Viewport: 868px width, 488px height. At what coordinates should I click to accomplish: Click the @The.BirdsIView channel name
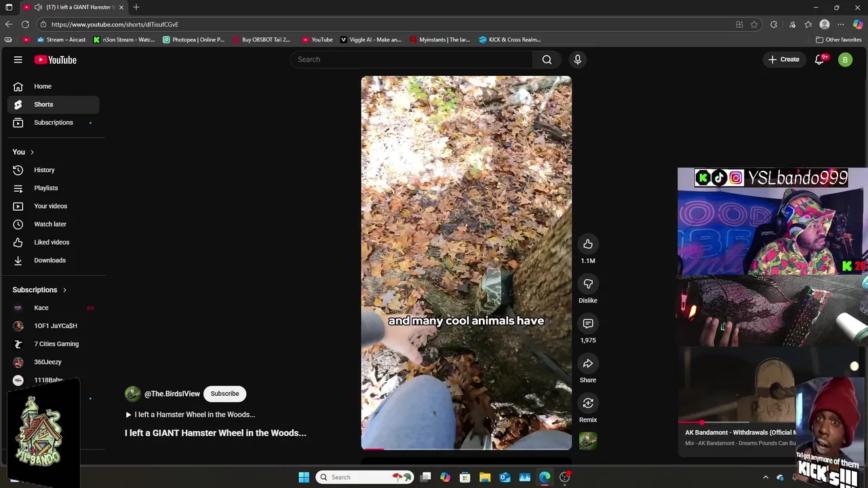[x=172, y=394]
